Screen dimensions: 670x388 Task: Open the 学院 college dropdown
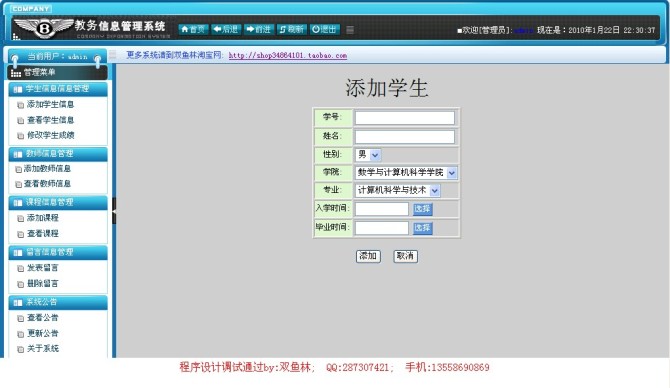406,173
